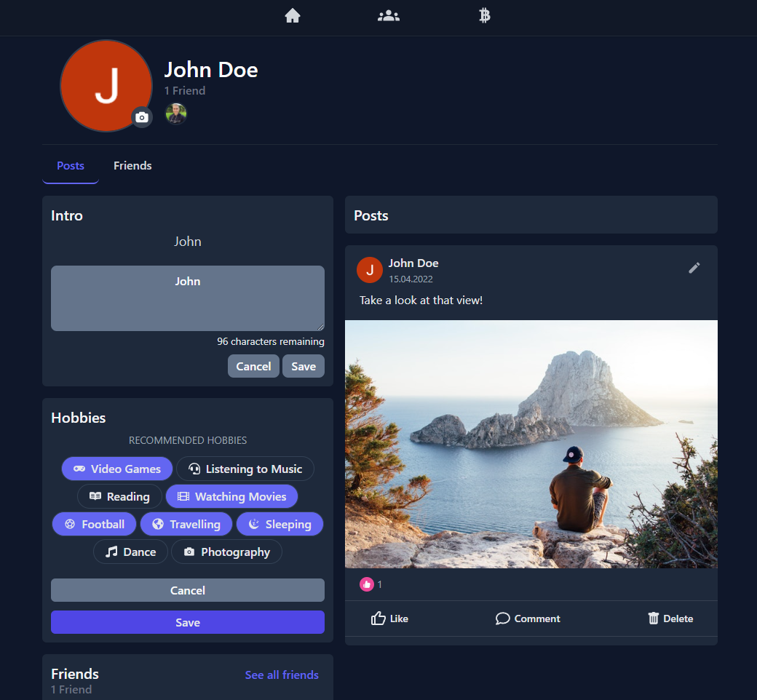Toggle the Dance hobby chip
Screen dimensions: 757x700
[x=130, y=552]
